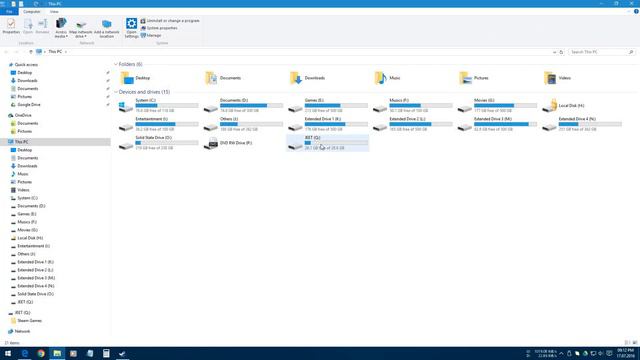Select the Extended Drive 3 (M:)

(x=497, y=124)
